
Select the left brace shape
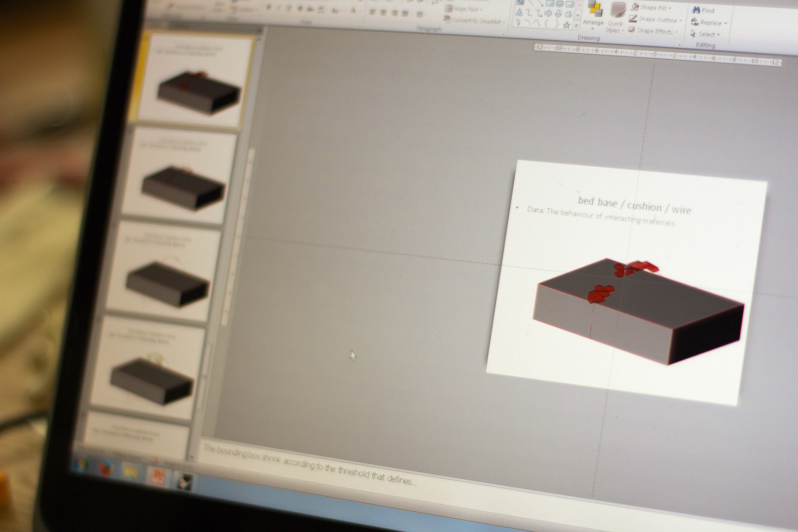coord(546,24)
